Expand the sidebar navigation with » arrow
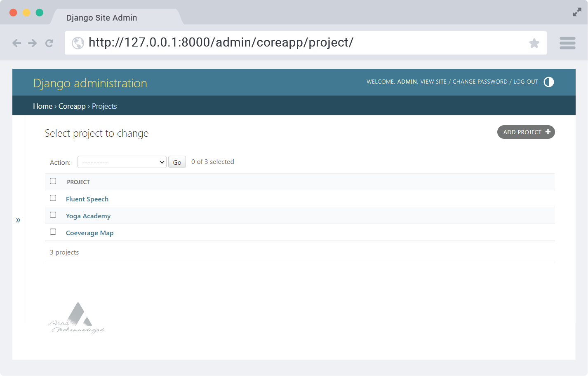 (x=18, y=220)
